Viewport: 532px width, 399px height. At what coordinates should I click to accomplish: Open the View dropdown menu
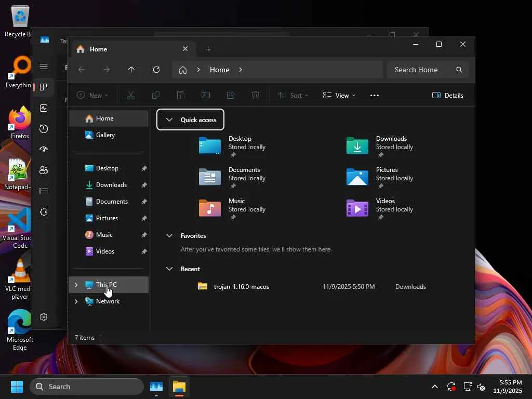339,96
